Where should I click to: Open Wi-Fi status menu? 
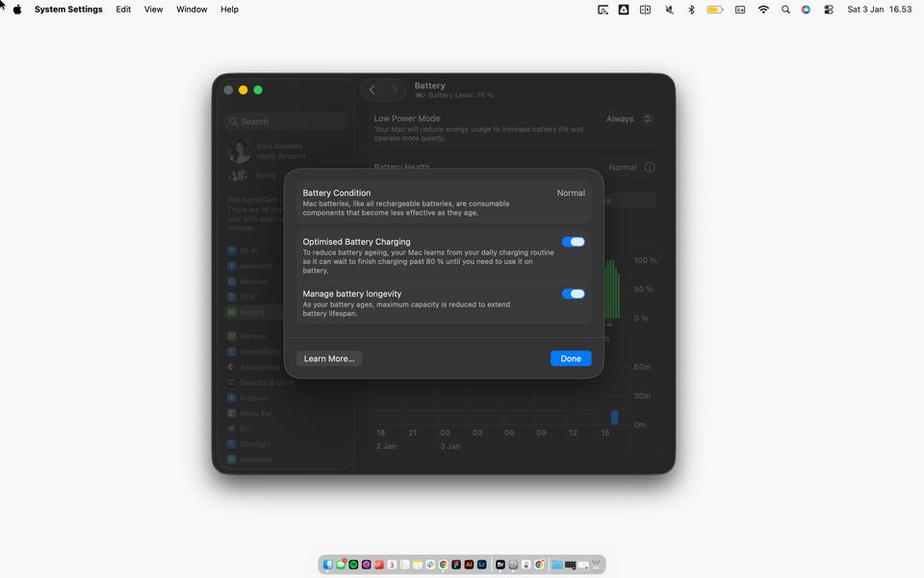pos(763,10)
